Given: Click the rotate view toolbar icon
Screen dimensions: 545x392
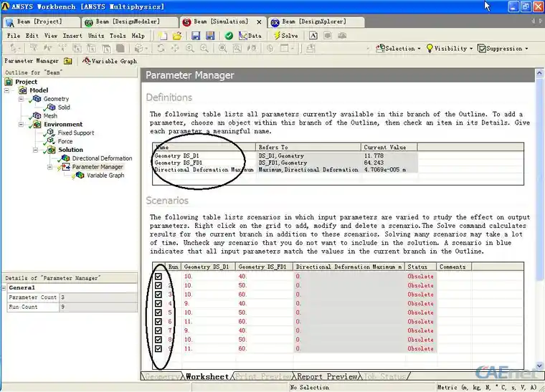Looking at the screenshot, I should pyautogui.click(x=161, y=48).
